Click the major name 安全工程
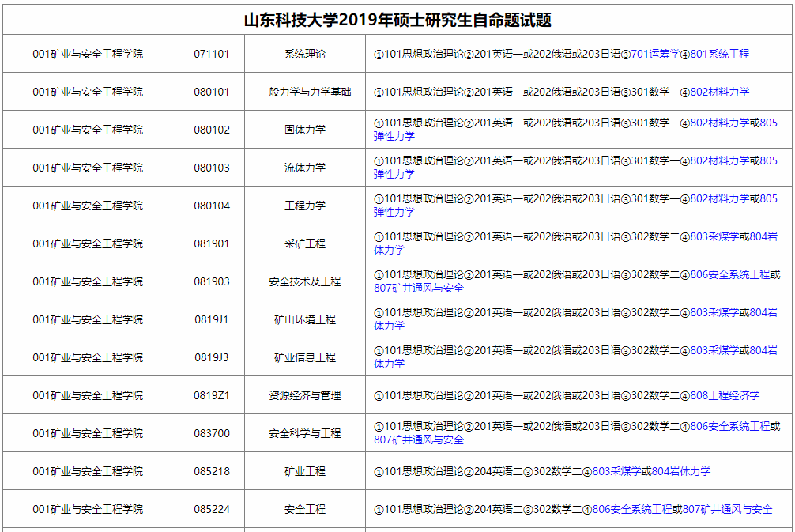Viewport: 795px width, 532px height. point(305,509)
